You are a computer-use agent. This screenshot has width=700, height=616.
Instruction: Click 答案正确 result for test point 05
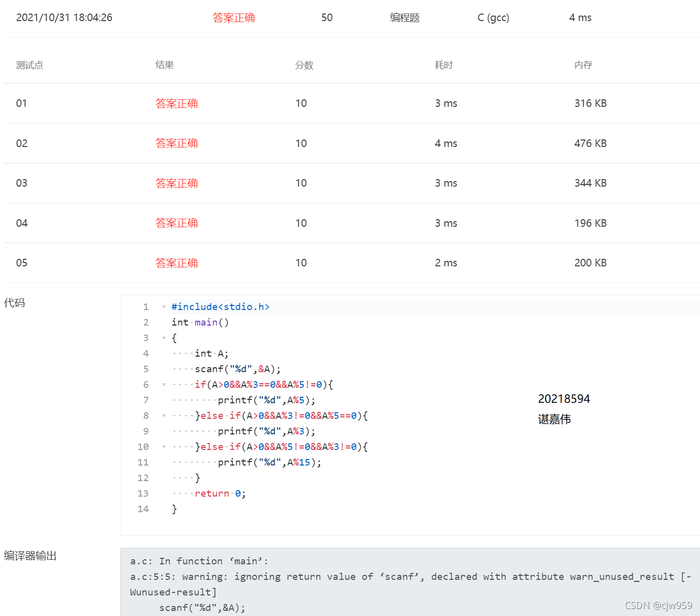[x=177, y=263]
